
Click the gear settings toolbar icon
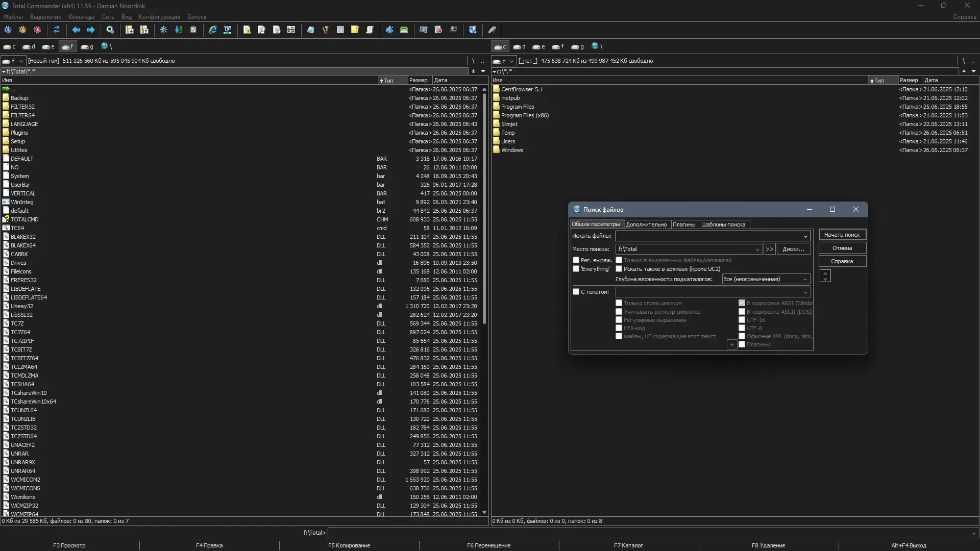pyautogui.click(x=110, y=30)
